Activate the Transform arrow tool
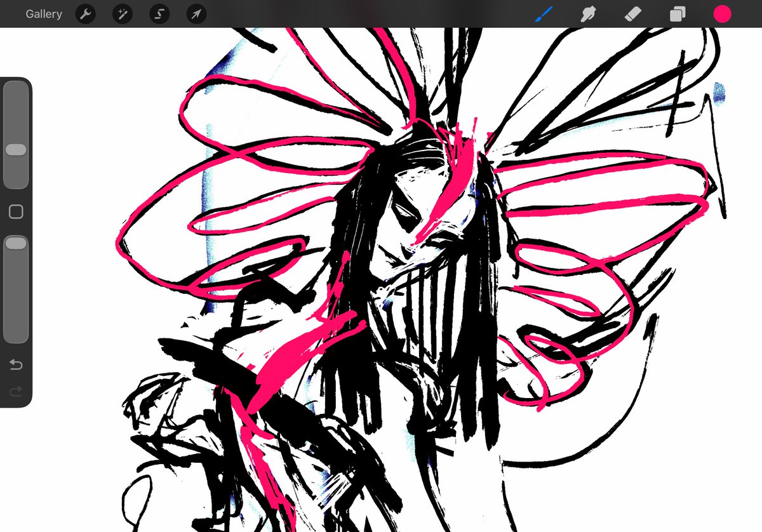The width and height of the screenshot is (762, 532). (x=196, y=14)
